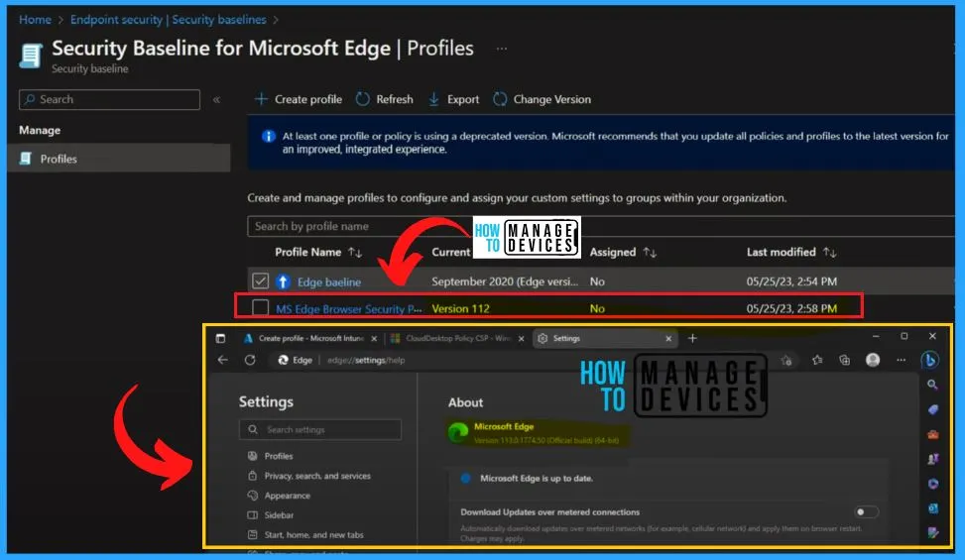
Task: Open Edge Favorites star list
Action: click(816, 360)
